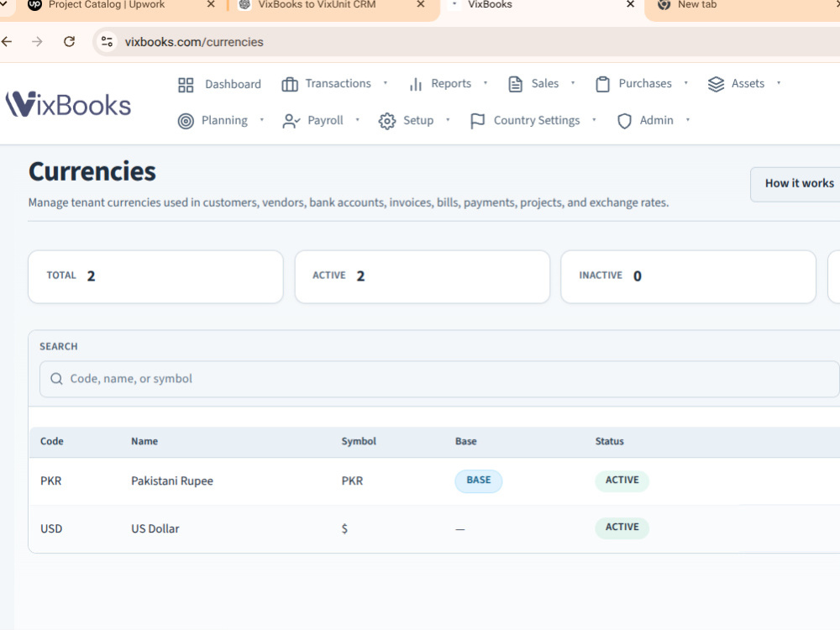Click the Planning target icon
840x630 pixels.
[186, 121]
